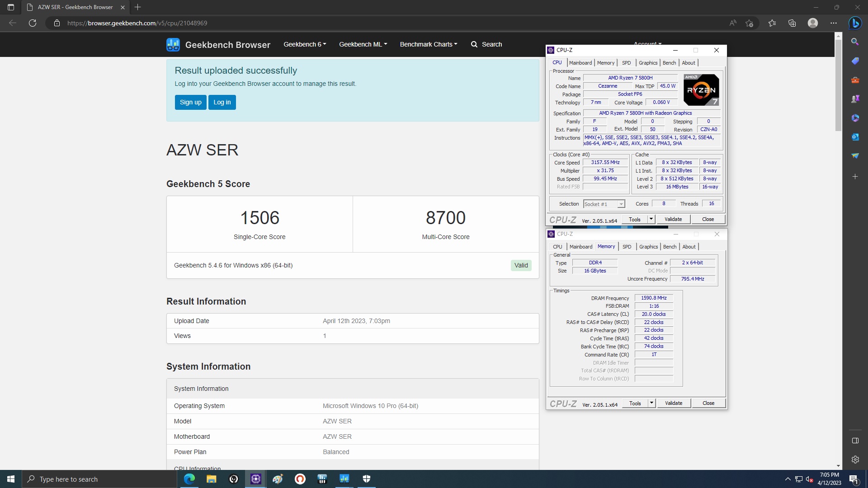The image size is (868, 488).
Task: Click Close button in lower CPU-Z window
Action: pyautogui.click(x=708, y=403)
